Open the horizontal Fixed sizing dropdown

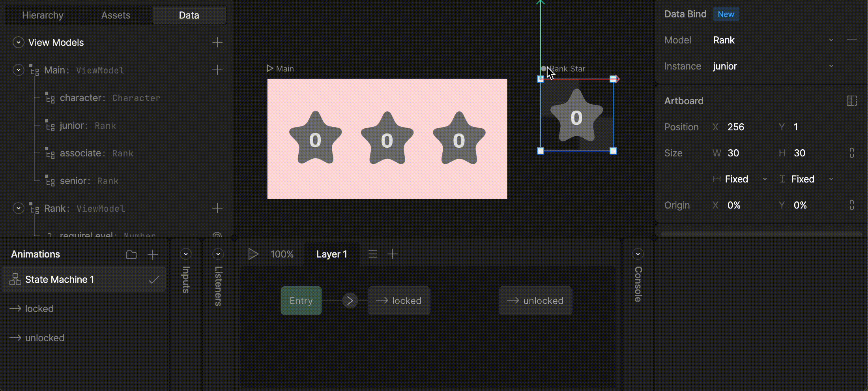point(741,179)
